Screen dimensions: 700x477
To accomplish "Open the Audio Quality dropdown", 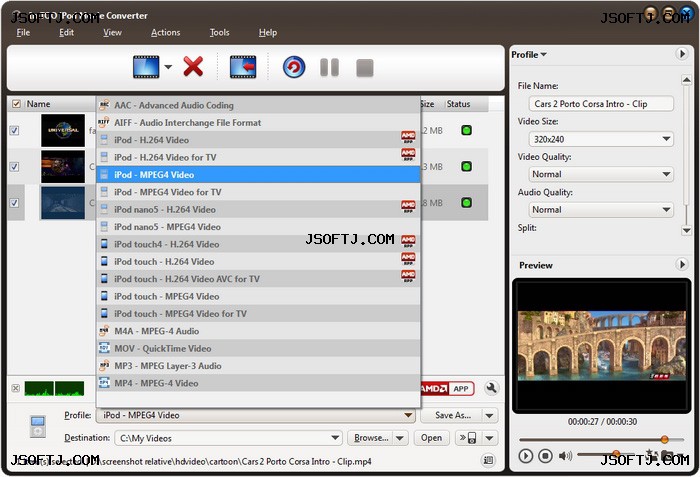I will 601,209.
